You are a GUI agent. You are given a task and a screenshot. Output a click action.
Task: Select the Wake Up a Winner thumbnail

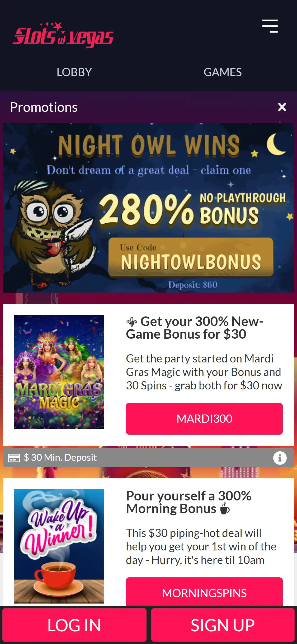point(59,546)
